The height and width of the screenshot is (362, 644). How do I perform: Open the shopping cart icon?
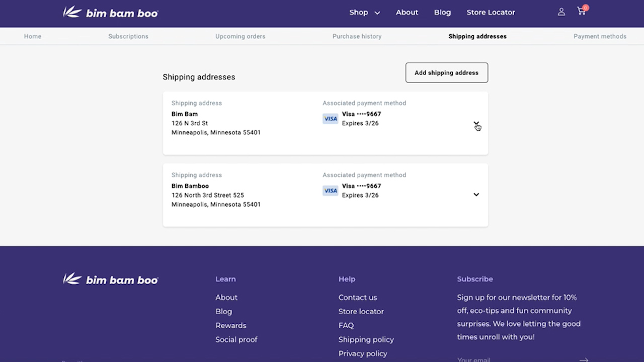582,11
